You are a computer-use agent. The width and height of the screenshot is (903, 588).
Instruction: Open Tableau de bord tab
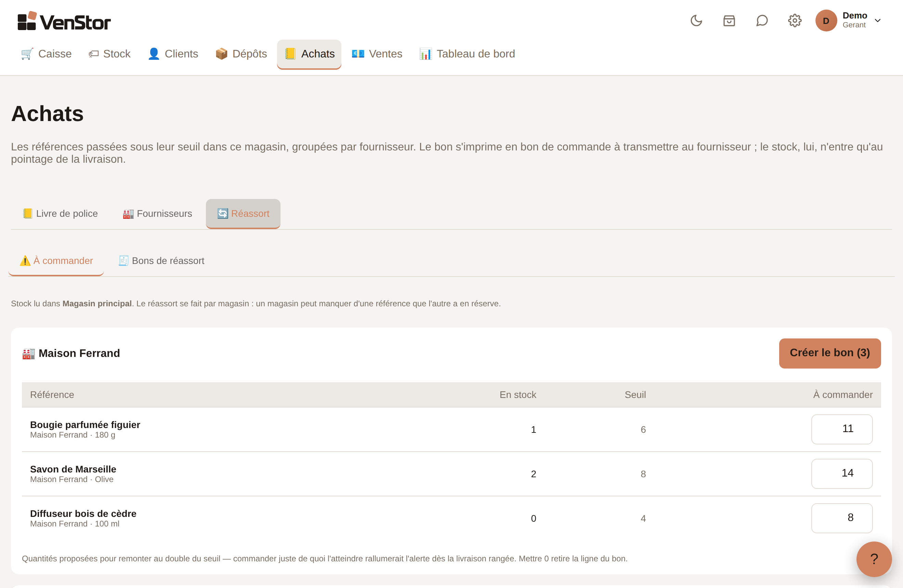(468, 54)
